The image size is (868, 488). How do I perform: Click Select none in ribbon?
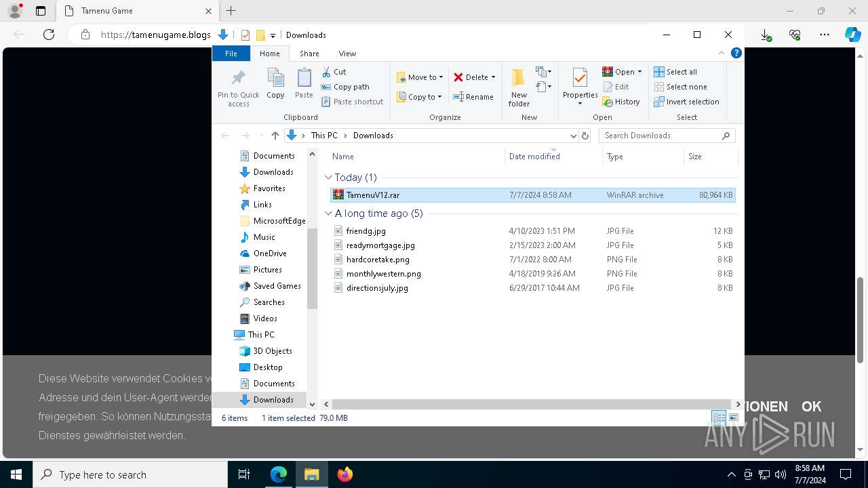(680, 87)
